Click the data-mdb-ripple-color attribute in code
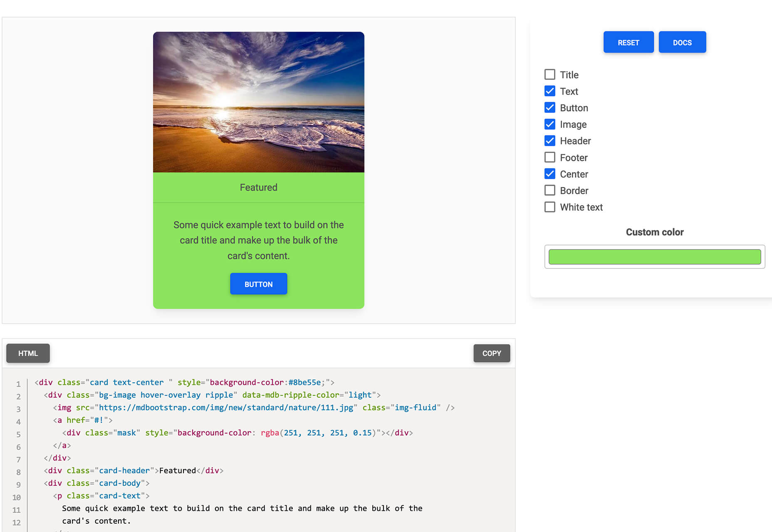This screenshot has height=532, width=772. 291,395
